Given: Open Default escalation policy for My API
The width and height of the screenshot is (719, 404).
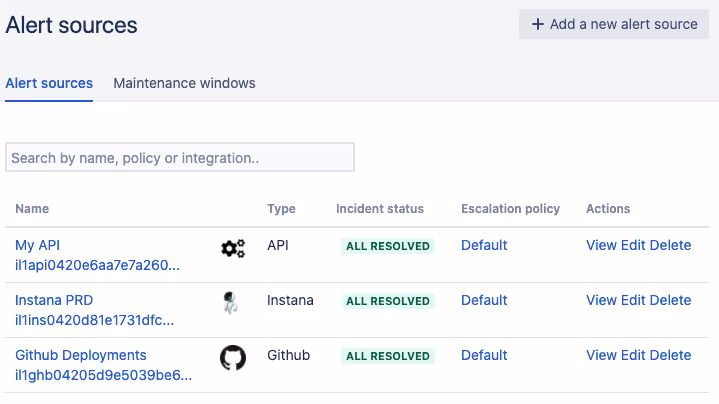Looking at the screenshot, I should pyautogui.click(x=484, y=245).
